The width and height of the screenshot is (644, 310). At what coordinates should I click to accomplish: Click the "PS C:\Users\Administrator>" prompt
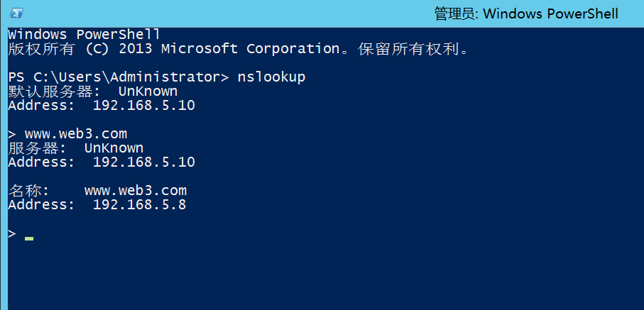119,77
